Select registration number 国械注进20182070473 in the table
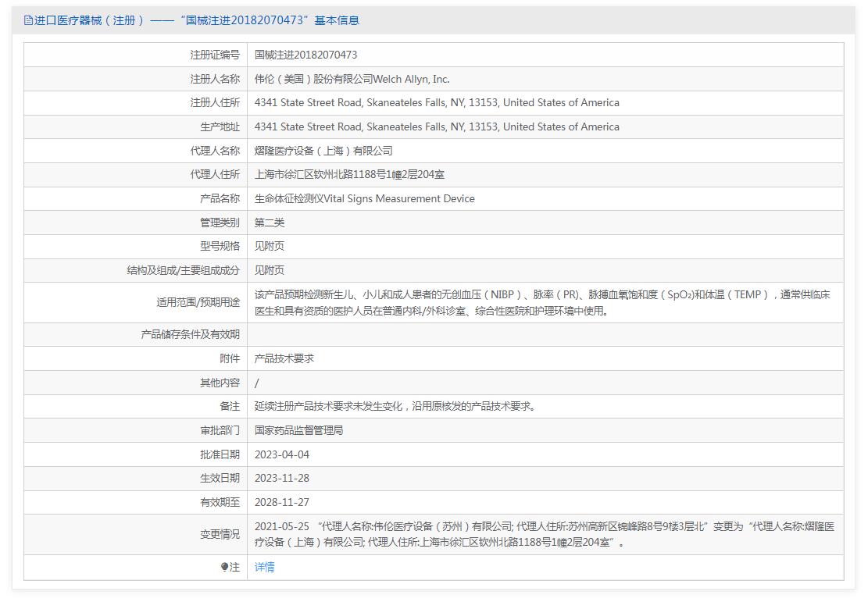 [x=306, y=55]
